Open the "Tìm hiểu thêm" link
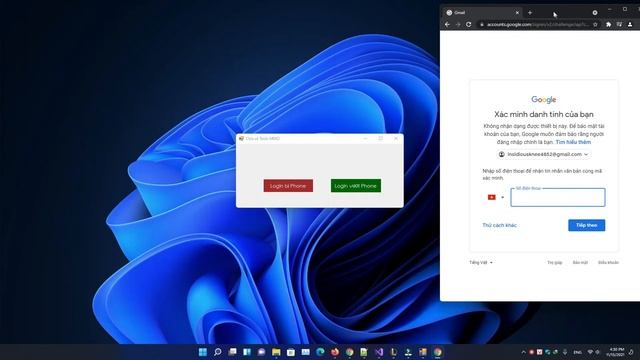The height and width of the screenshot is (360, 640). point(573,142)
